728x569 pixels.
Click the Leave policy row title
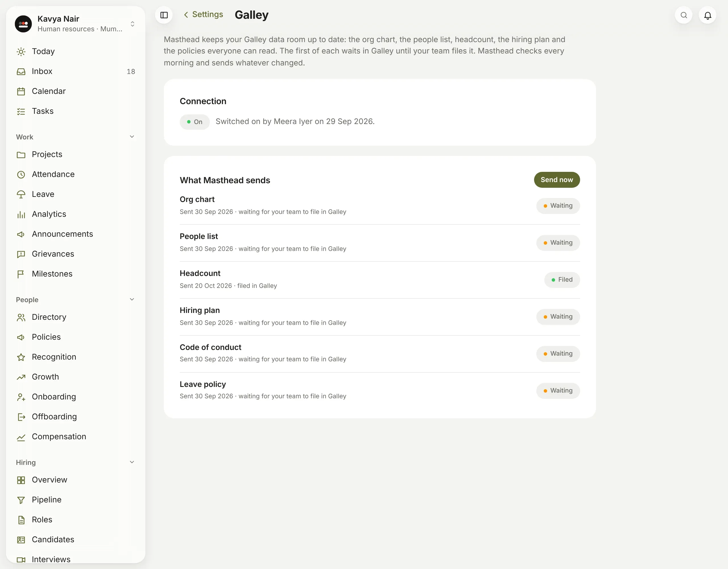(x=203, y=385)
